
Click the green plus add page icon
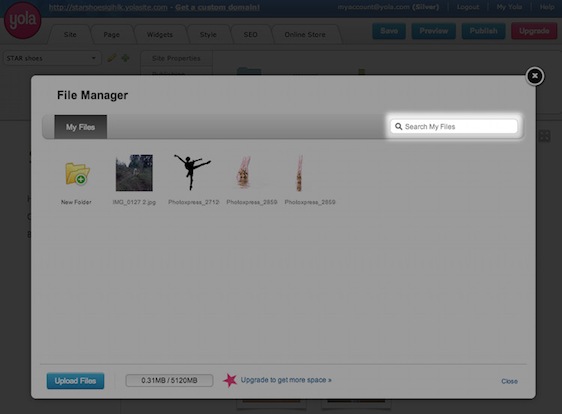125,58
